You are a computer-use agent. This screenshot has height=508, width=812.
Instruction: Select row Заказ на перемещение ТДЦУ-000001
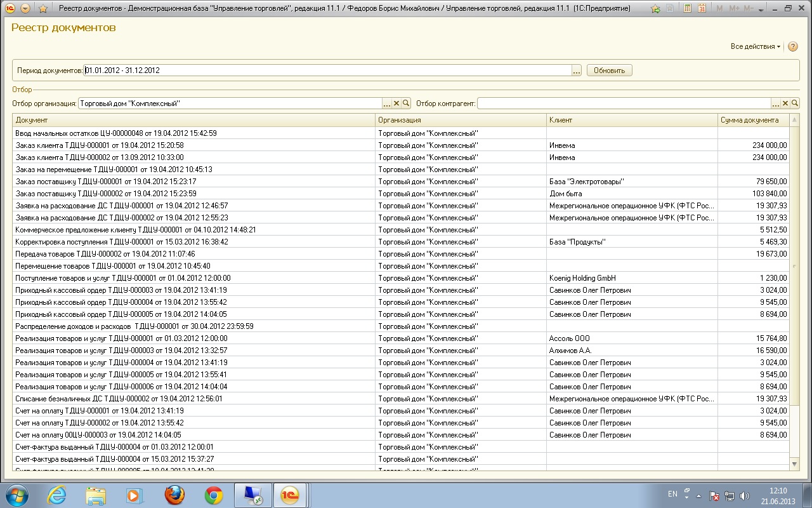(402, 170)
